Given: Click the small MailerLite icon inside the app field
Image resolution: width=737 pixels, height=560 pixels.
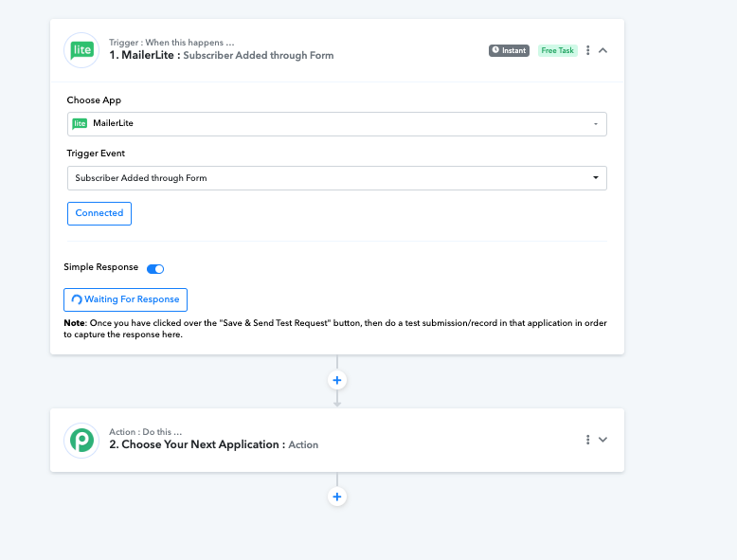Looking at the screenshot, I should click(x=80, y=123).
